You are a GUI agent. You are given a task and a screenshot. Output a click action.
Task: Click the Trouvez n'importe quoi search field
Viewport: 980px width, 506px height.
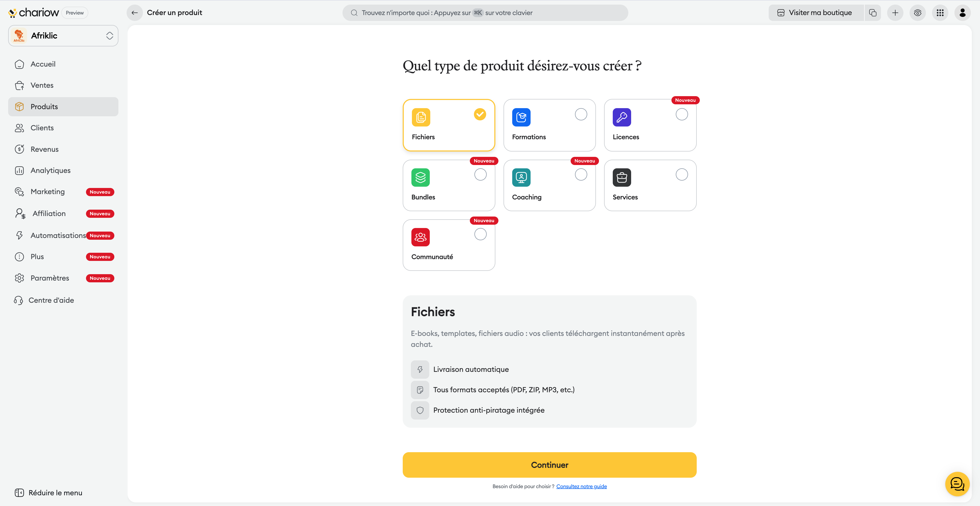[x=485, y=12]
